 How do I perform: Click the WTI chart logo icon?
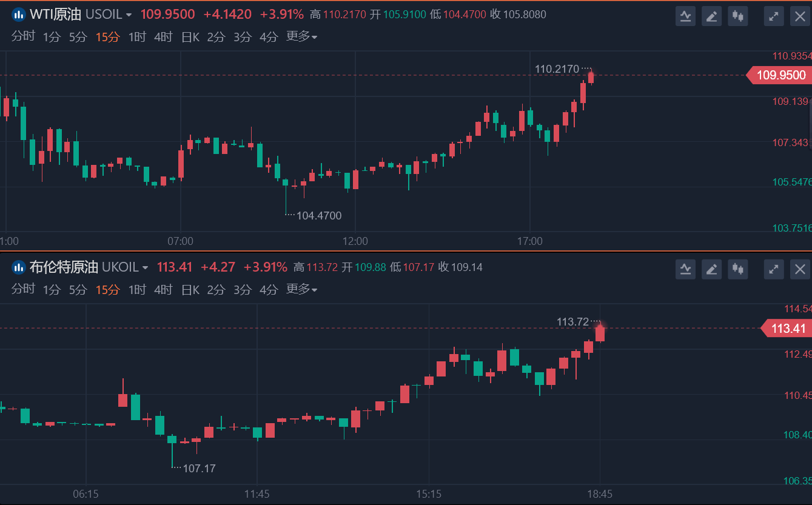pos(19,15)
